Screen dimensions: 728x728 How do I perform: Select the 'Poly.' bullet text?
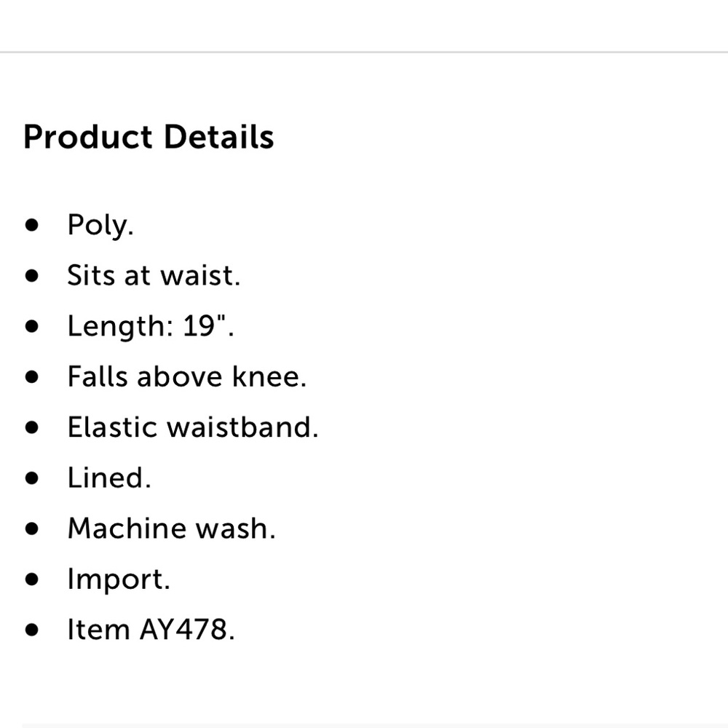click(100, 226)
